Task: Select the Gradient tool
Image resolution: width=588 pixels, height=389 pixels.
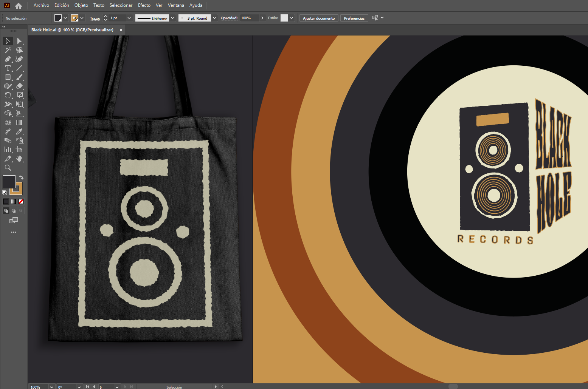Action: [x=19, y=122]
